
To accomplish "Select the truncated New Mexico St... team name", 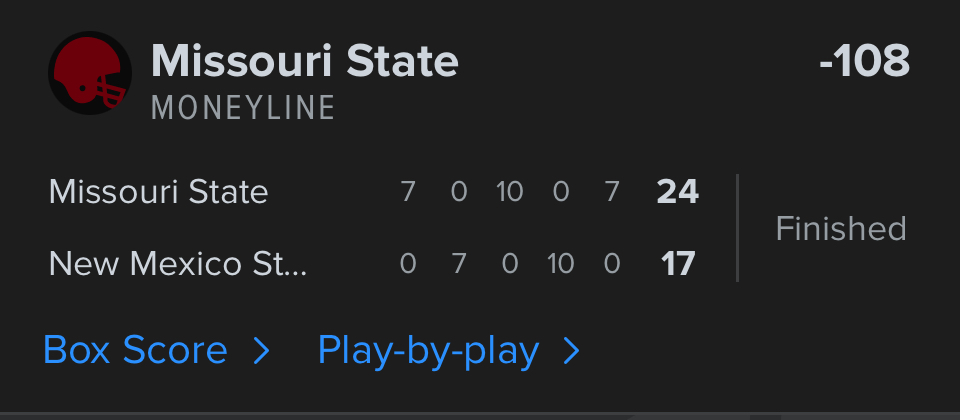I will pyautogui.click(x=178, y=264).
